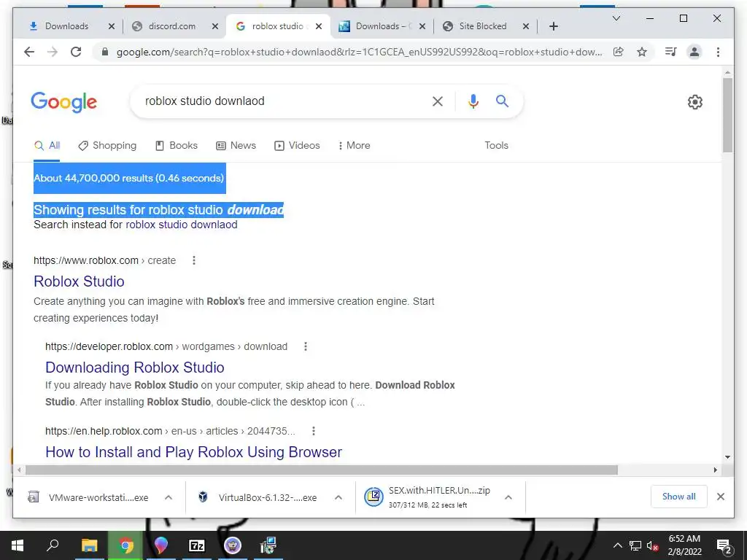Close the downloads shelf bar

(x=721, y=497)
